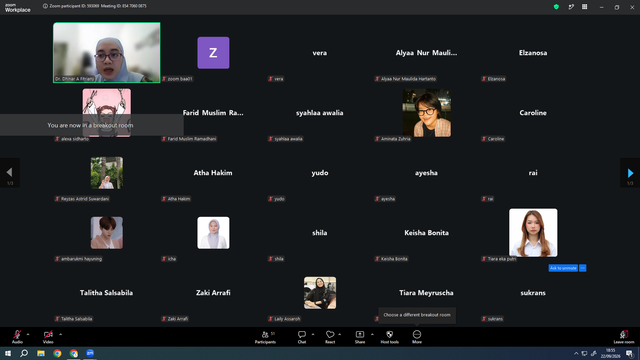Click the Caroline participant name

pos(533,113)
